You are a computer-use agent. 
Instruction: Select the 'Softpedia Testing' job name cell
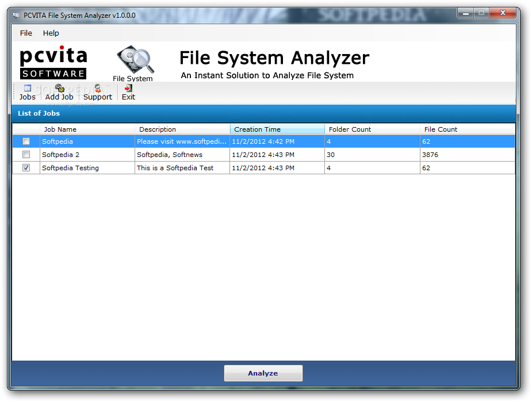point(87,167)
